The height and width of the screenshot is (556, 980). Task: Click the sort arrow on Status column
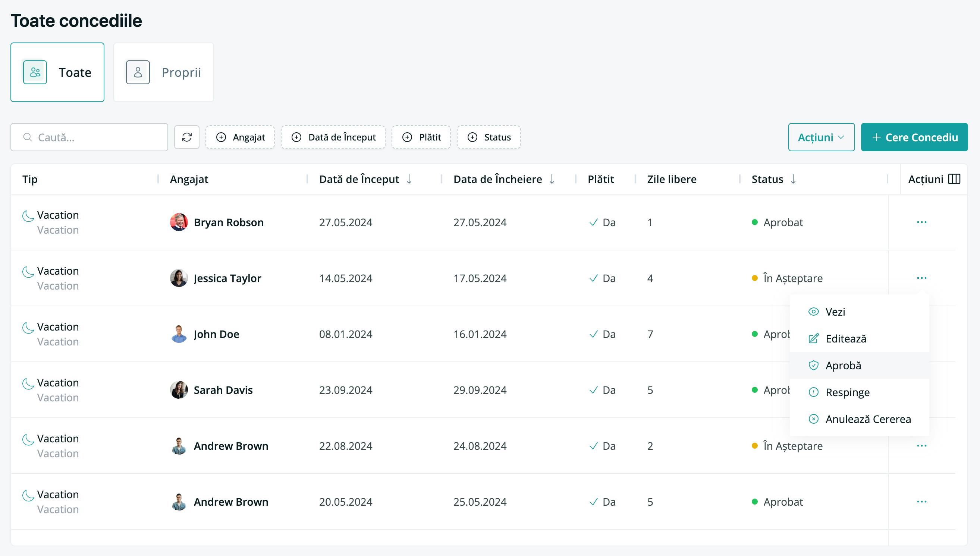pyautogui.click(x=793, y=179)
